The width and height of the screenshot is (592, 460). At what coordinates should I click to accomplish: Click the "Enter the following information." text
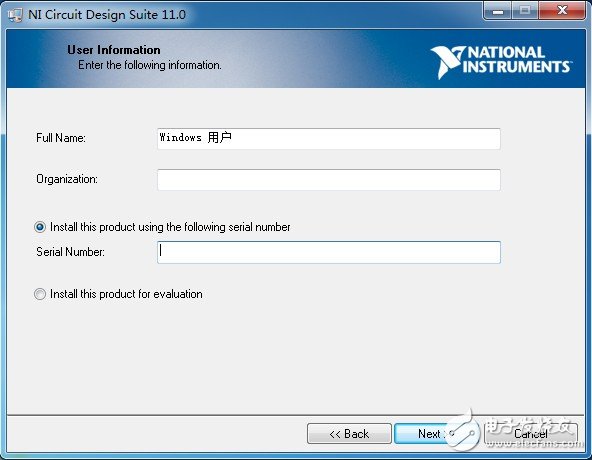coord(150,65)
